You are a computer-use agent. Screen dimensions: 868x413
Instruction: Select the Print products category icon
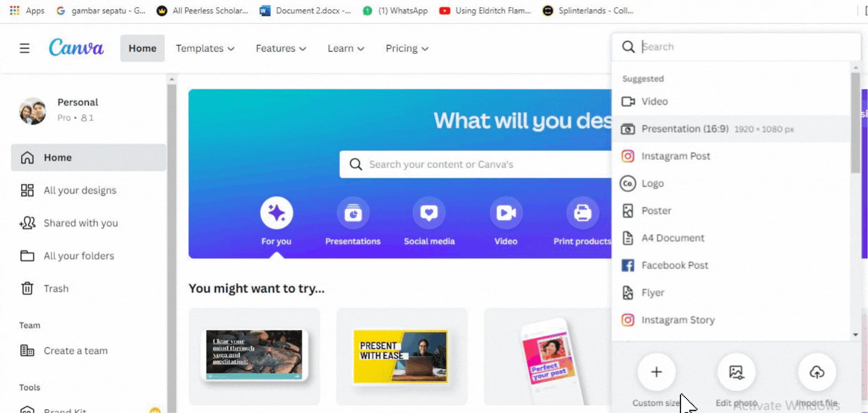[x=583, y=213]
